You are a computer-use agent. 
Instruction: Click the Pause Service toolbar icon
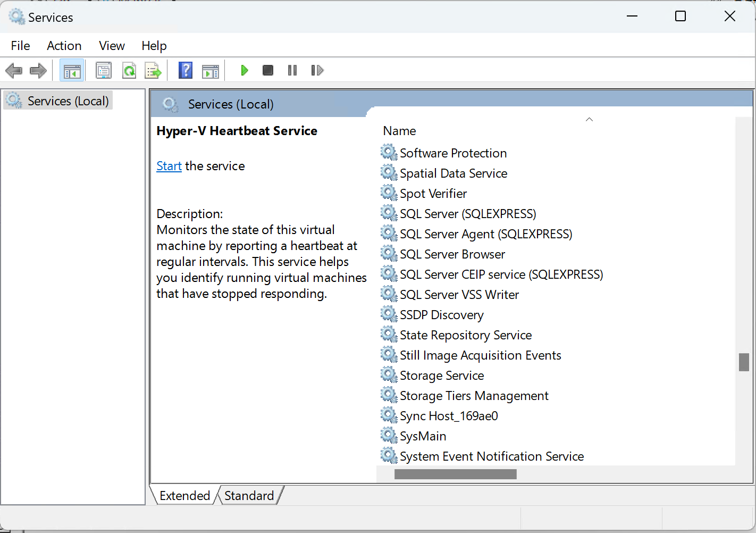click(292, 70)
